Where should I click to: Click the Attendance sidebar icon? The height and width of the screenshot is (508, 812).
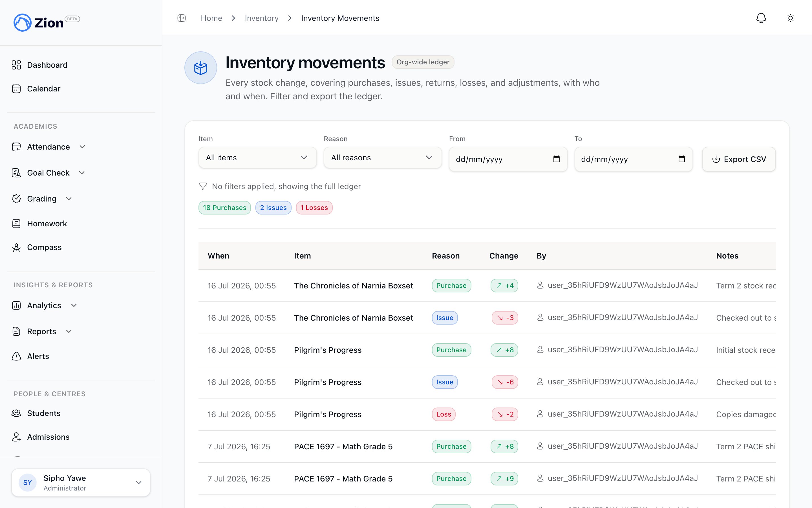coord(16,147)
